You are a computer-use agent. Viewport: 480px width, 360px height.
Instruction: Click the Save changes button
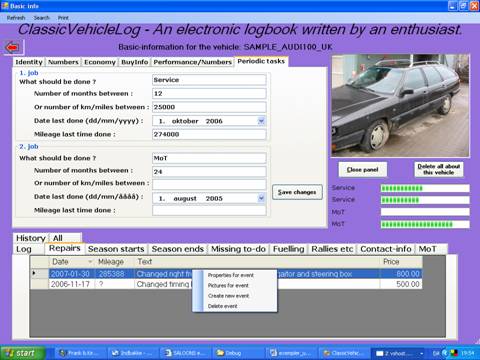click(x=297, y=192)
